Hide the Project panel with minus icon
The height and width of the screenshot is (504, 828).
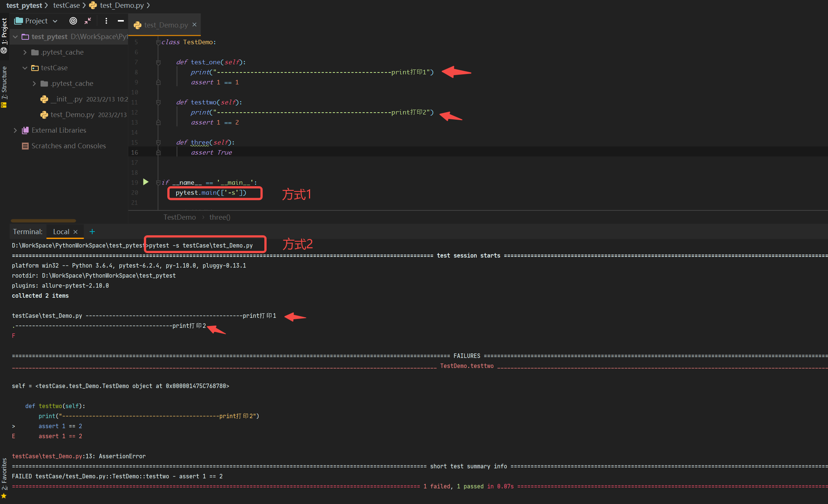pos(120,21)
